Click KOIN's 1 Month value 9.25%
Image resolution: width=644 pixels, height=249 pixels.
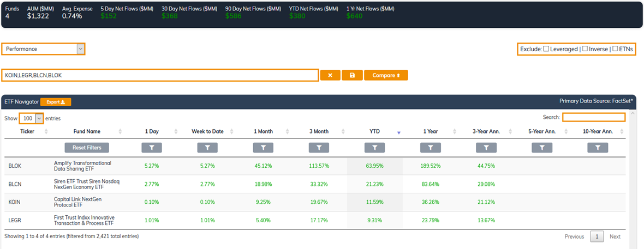(x=263, y=202)
